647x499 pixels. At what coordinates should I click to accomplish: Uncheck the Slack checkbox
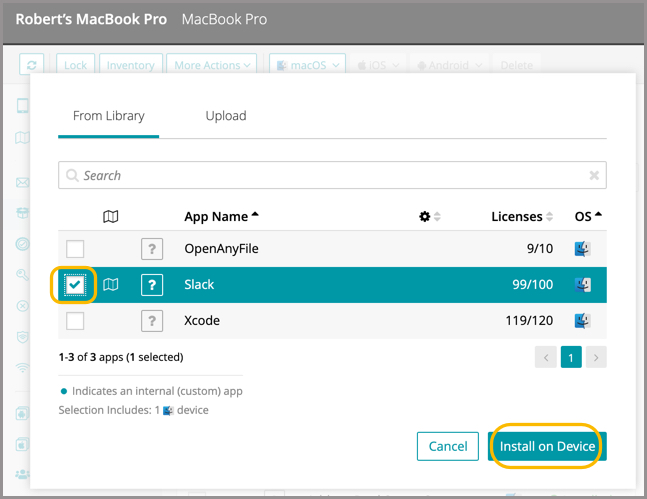[x=75, y=285]
